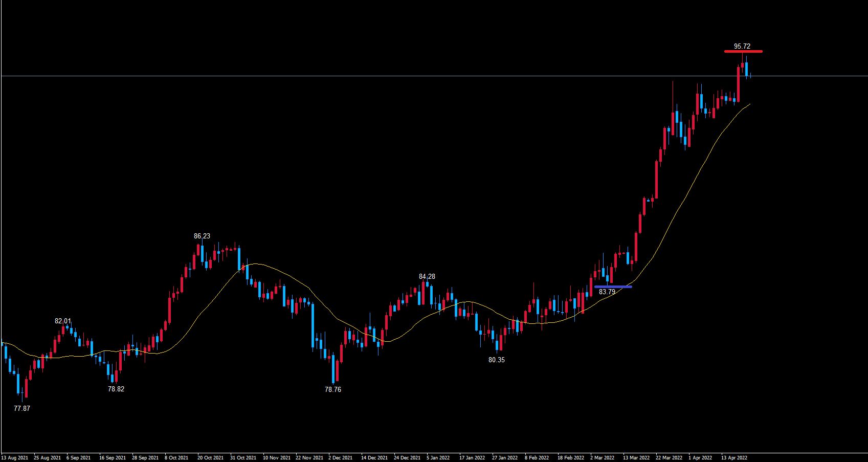This screenshot has width=868, height=462.
Task: Click the 83.79 price label
Action: [x=607, y=292]
